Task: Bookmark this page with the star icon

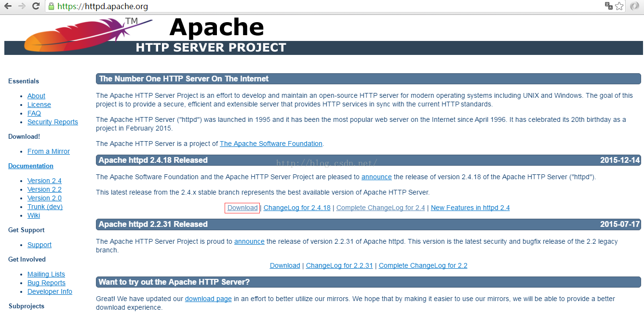Action: tap(619, 6)
